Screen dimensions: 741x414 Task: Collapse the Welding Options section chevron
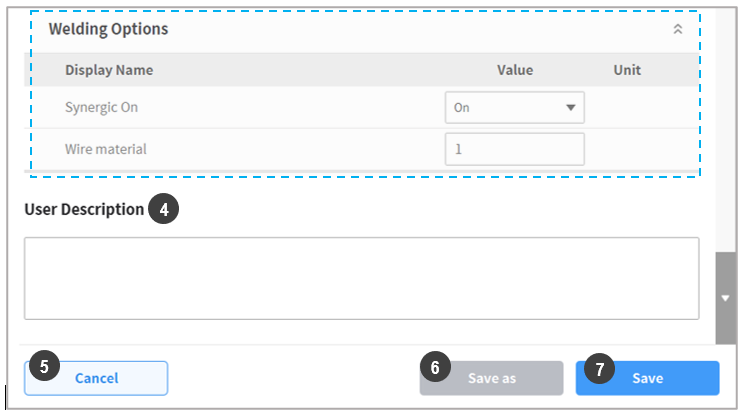point(677,30)
